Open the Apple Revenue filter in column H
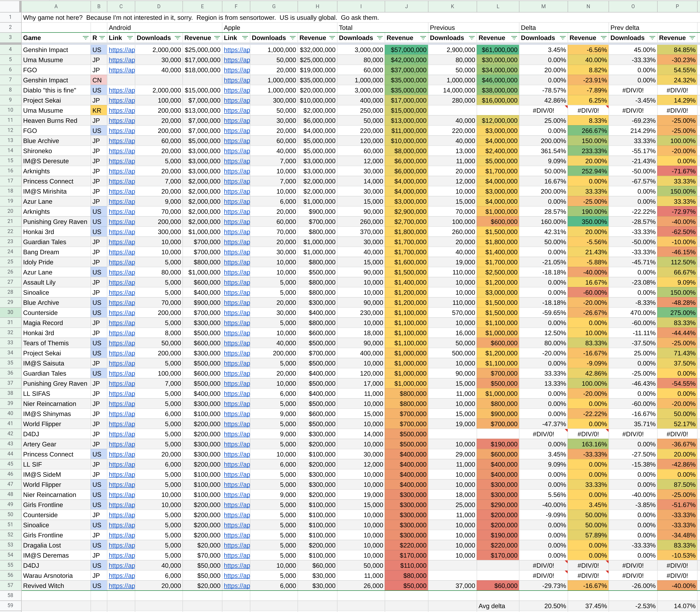700x612 pixels. pos(332,38)
